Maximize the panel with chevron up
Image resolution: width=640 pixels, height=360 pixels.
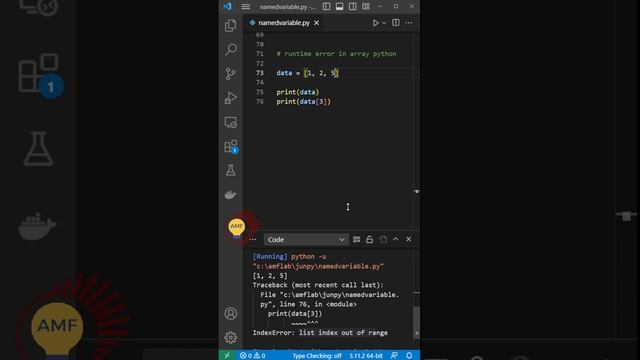point(396,239)
